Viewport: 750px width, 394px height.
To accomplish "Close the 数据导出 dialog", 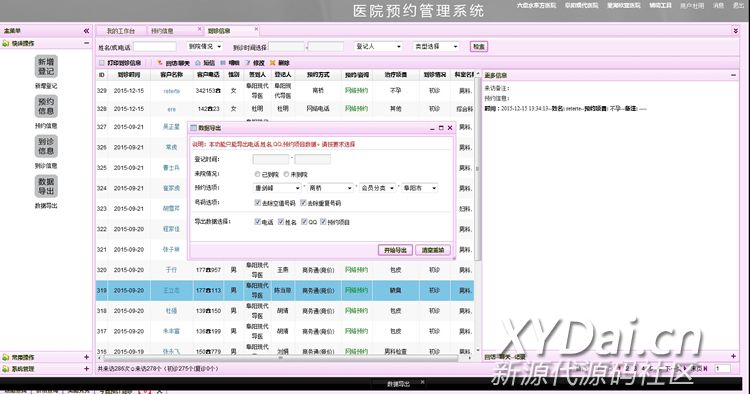I will (x=450, y=128).
